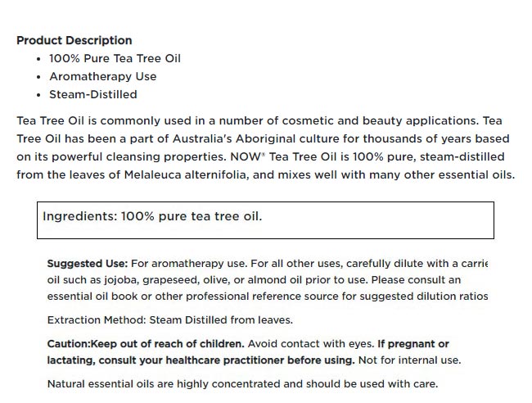Click the Steam-Distilled bullet item
Image resolution: width=532 pixels, height=403 pixels.
pyautogui.click(x=93, y=94)
